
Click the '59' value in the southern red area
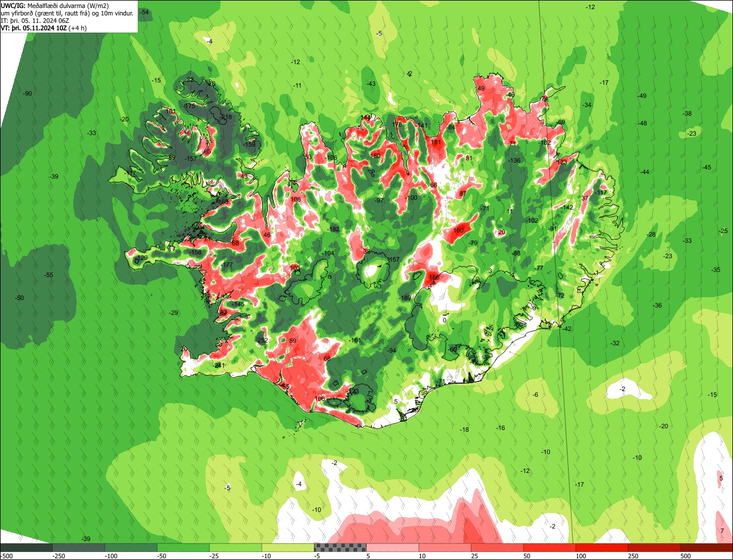[293, 341]
